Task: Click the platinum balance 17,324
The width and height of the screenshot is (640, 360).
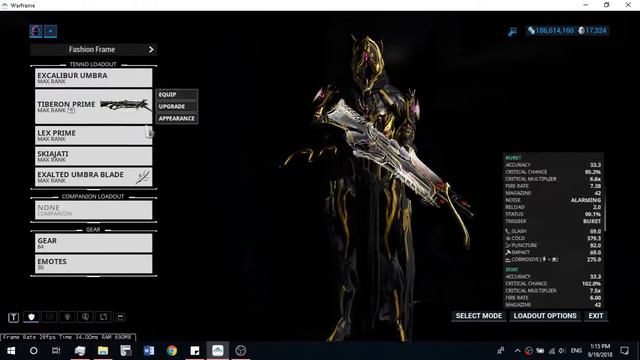Action: click(x=593, y=31)
